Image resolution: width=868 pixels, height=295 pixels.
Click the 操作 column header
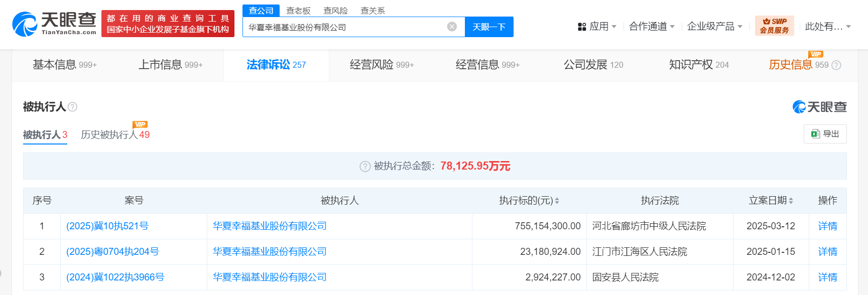(828, 201)
